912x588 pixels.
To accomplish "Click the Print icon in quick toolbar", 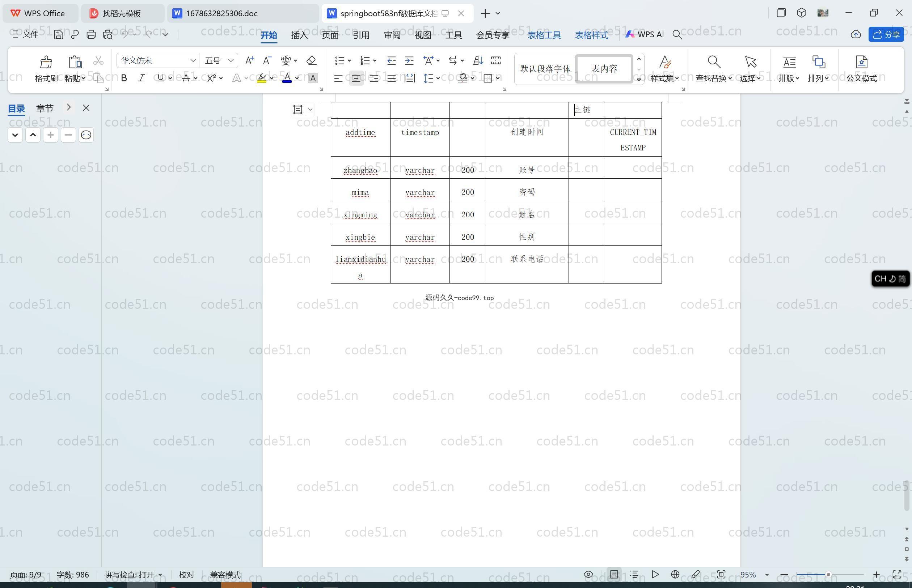I will tap(91, 34).
